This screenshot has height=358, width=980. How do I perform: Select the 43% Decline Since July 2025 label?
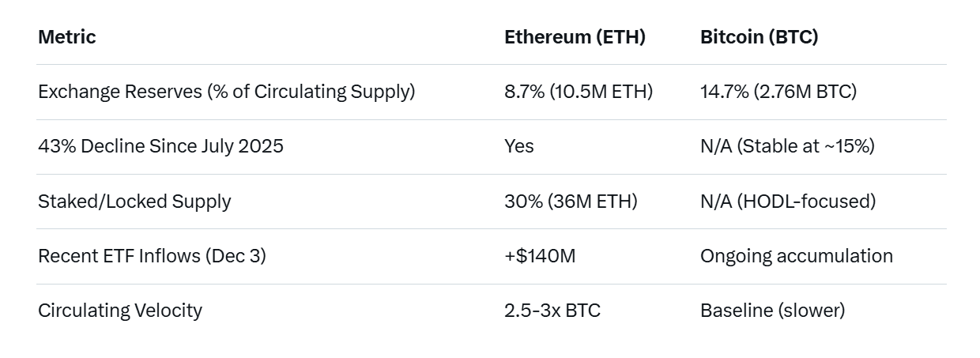coord(160,146)
